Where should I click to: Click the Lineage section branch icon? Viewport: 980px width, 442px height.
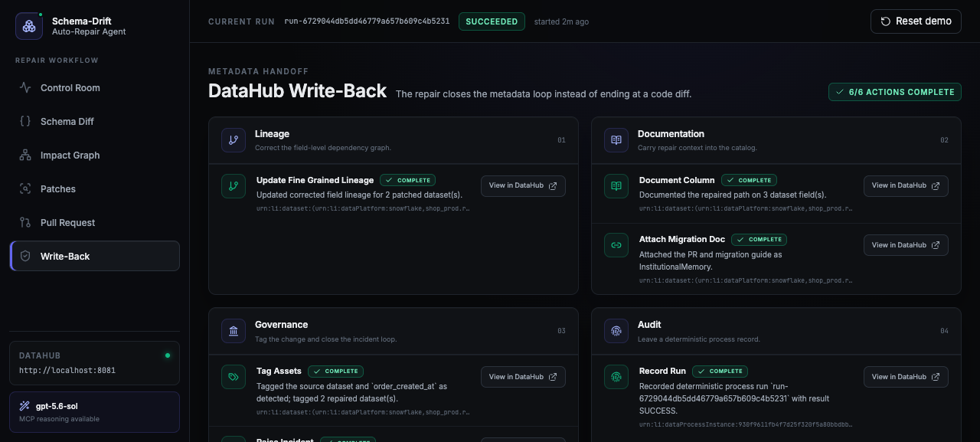click(x=234, y=140)
